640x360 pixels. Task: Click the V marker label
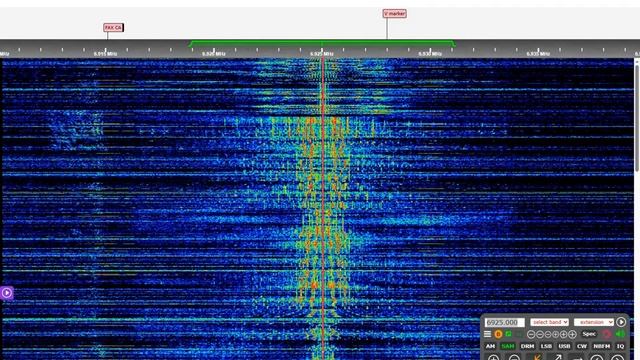click(x=395, y=13)
